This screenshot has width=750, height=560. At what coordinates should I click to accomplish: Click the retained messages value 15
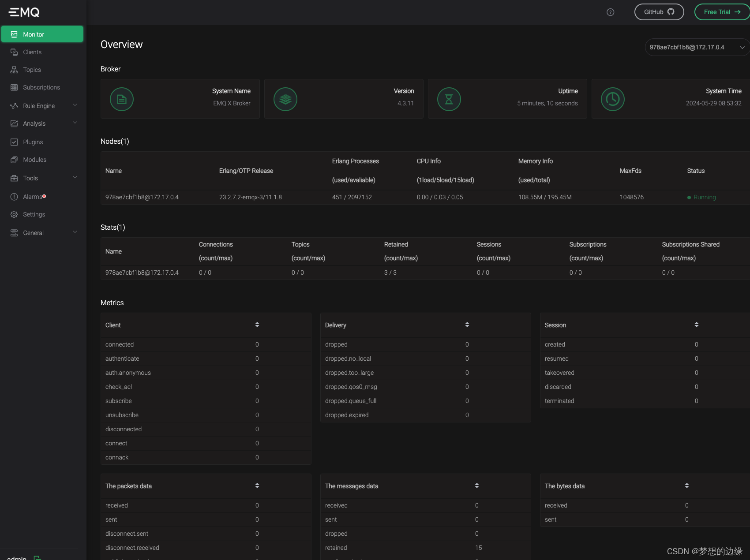tap(479, 548)
